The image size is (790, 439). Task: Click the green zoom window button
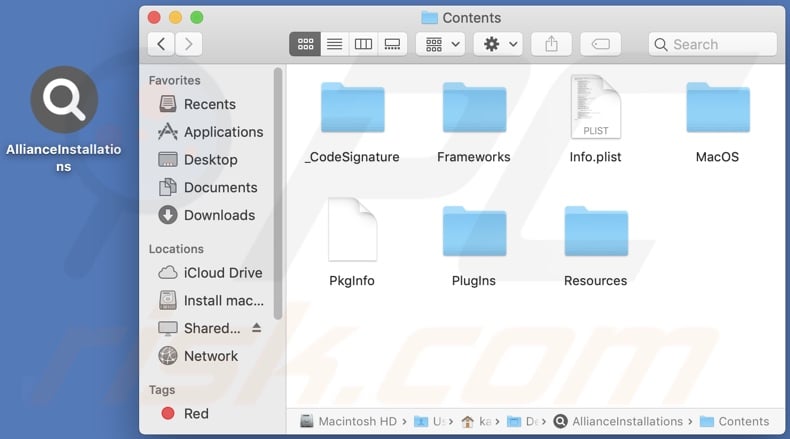[x=197, y=18]
